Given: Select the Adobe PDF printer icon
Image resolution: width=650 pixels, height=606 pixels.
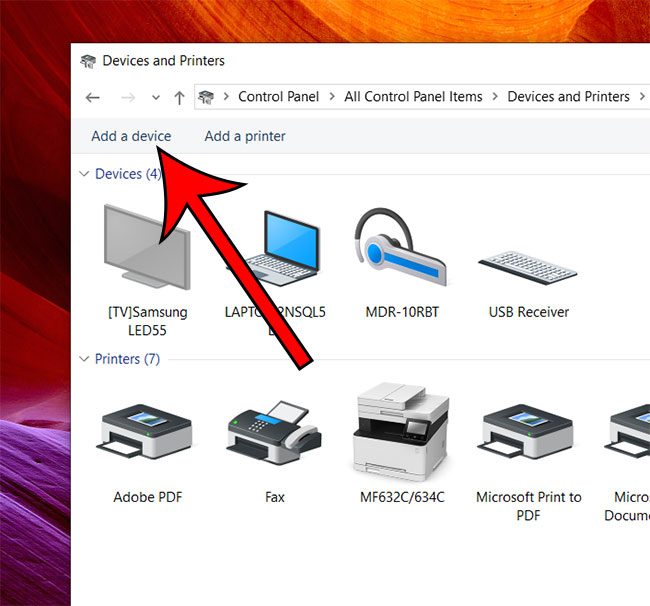Looking at the screenshot, I should 145,431.
